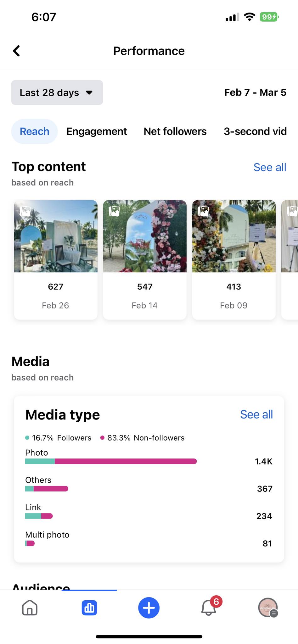Open the Feb 09 post with 413 reach

point(234,259)
